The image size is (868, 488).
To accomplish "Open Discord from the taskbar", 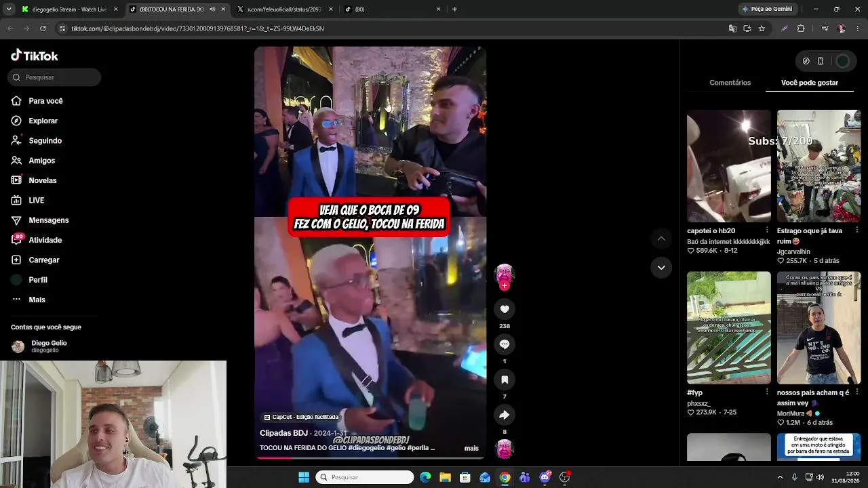I will [x=545, y=477].
